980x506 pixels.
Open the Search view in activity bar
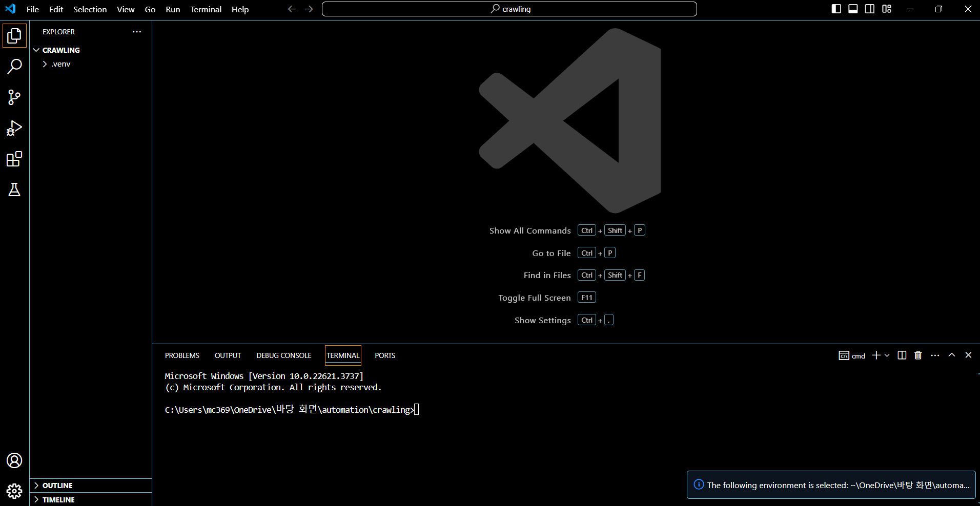14,66
